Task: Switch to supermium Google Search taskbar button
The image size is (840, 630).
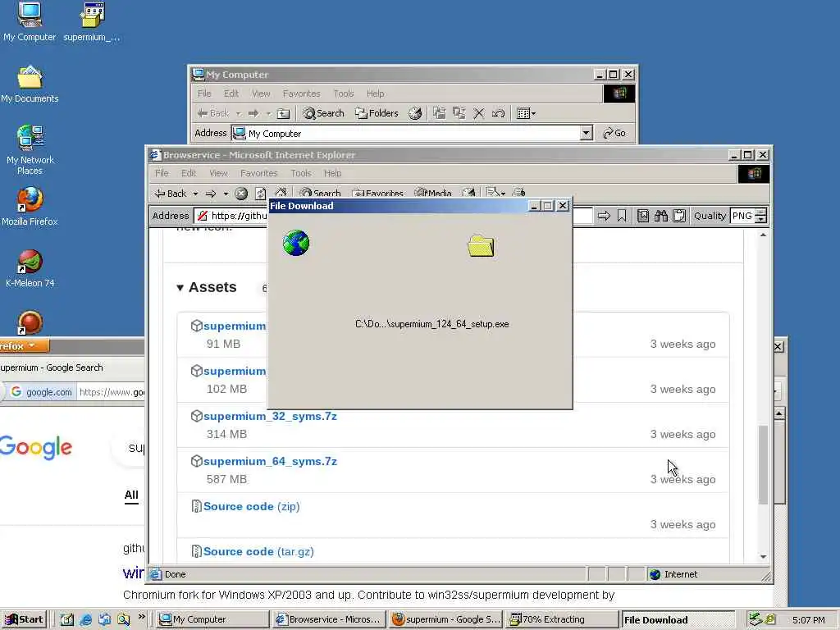Action: pos(445,619)
